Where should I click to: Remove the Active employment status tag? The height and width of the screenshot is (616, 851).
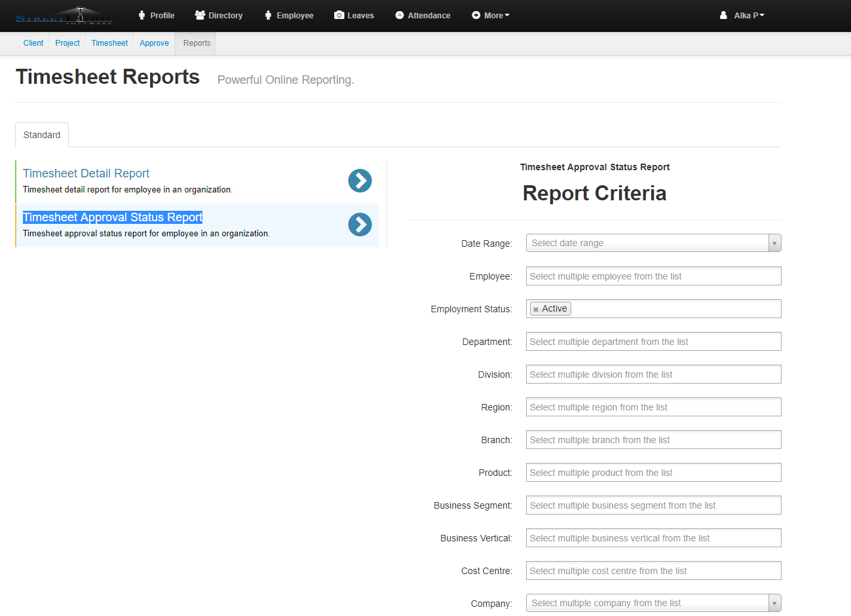click(x=536, y=310)
